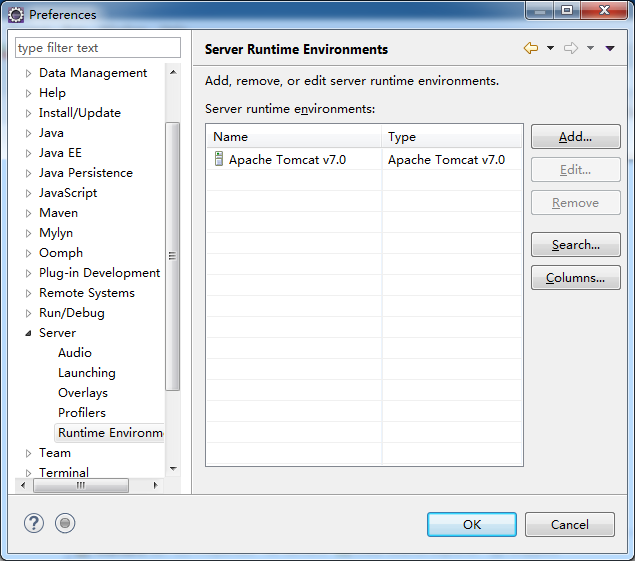
Task: Click the Add... button
Action: point(575,137)
